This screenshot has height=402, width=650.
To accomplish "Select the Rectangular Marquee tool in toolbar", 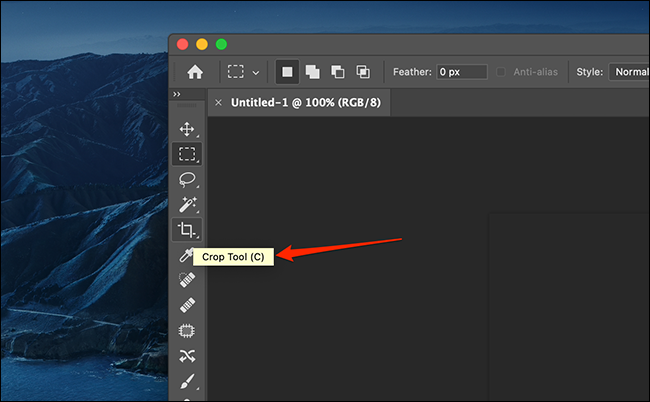I will click(x=186, y=154).
